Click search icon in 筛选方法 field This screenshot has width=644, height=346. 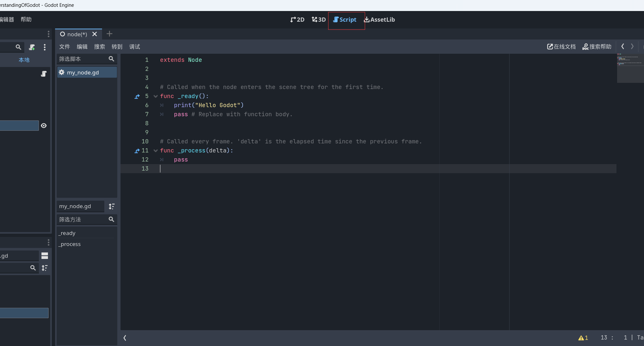[x=111, y=219]
